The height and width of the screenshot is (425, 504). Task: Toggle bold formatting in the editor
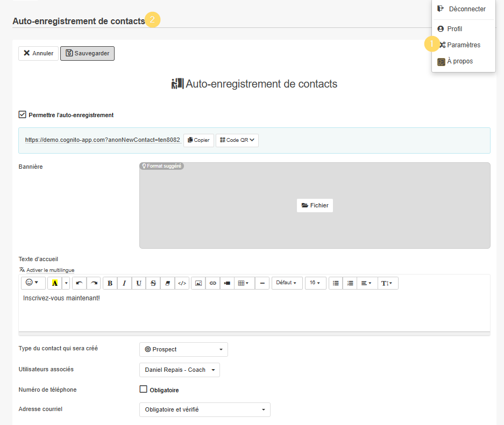[x=110, y=283]
